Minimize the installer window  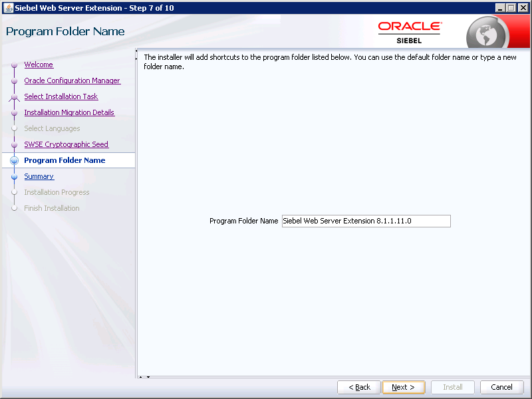point(500,8)
